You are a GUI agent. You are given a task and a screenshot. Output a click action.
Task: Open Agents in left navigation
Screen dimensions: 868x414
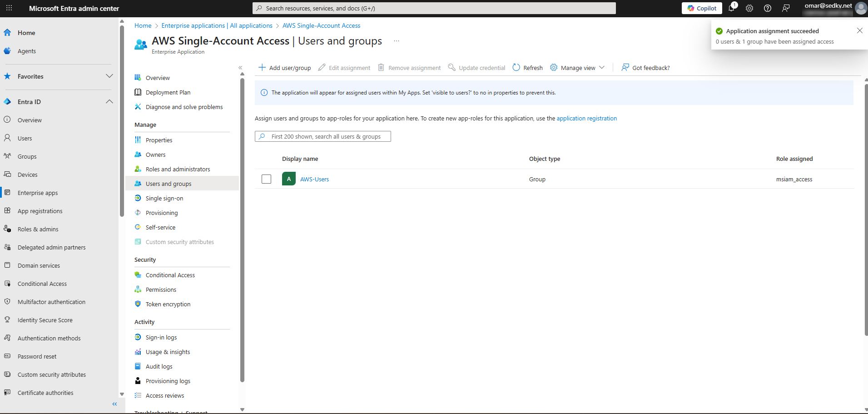[26, 51]
